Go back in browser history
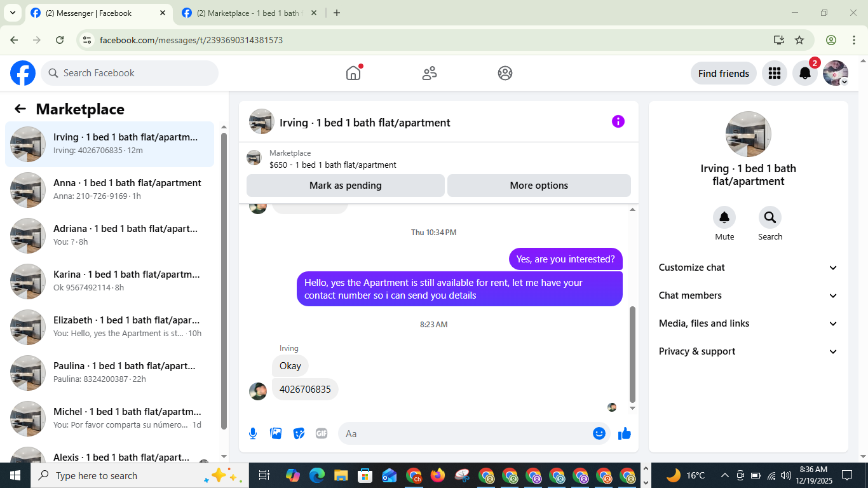Viewport: 868px width, 488px height. [x=14, y=40]
